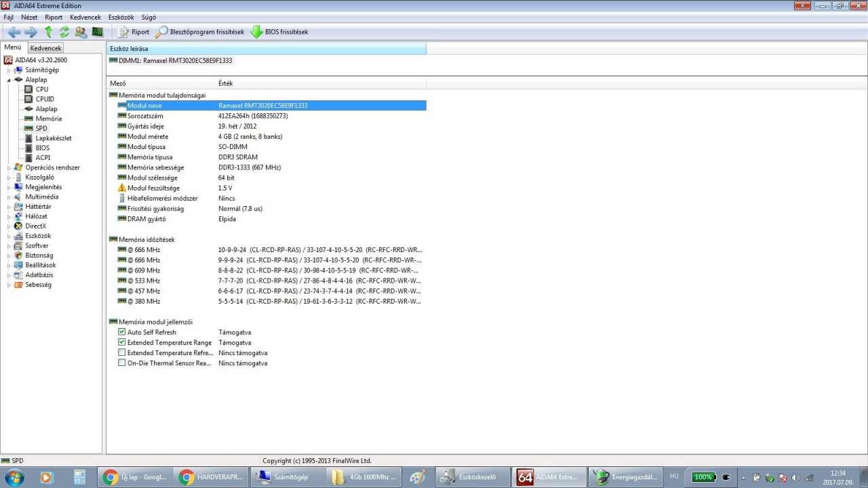The width and height of the screenshot is (868, 488).
Task: Expand the Operációs rendszer node
Action: (x=9, y=167)
